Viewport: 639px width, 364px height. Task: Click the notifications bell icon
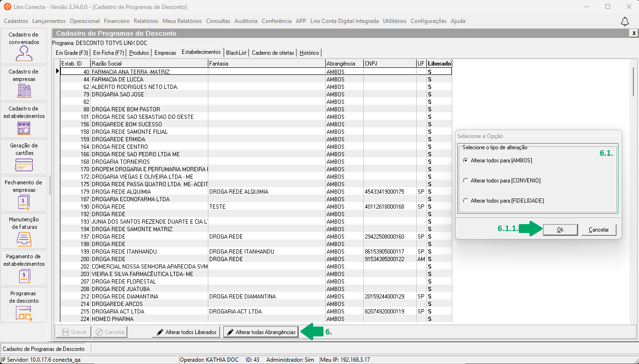(624, 22)
